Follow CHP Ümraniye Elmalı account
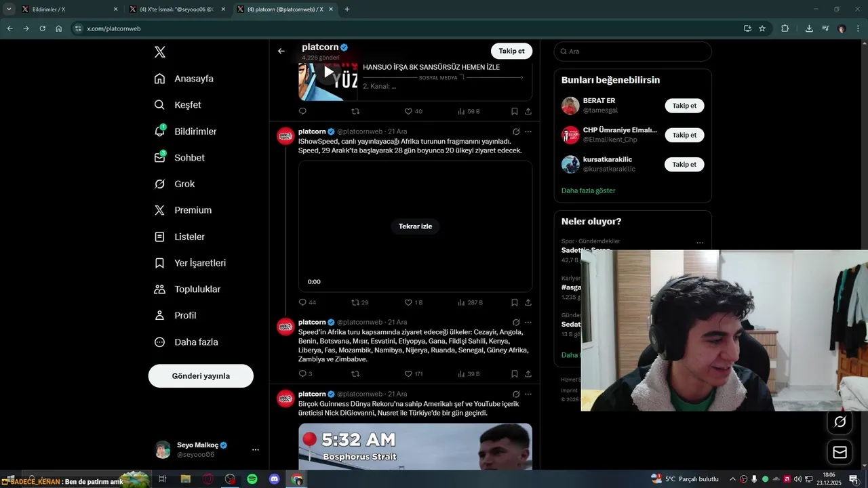Viewport: 868px width, 488px height. [684, 135]
